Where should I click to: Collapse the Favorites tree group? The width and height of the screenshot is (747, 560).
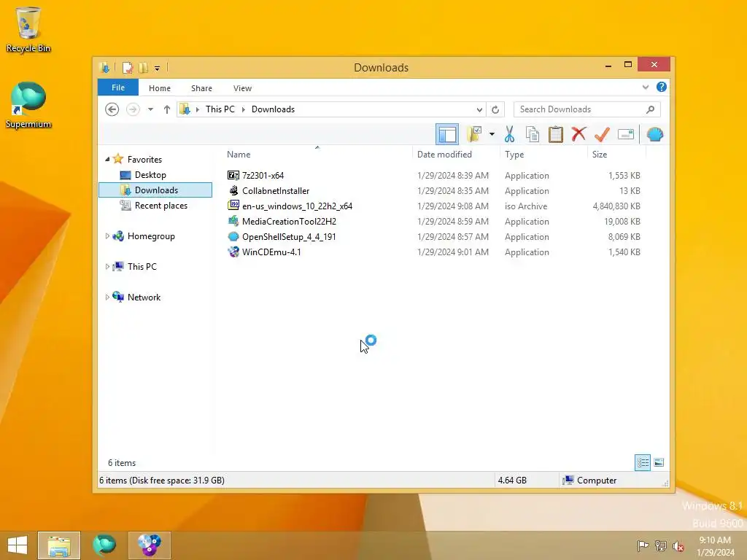[x=107, y=159]
